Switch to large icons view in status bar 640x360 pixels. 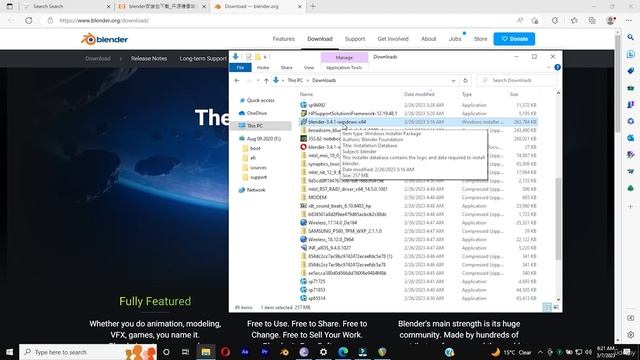pos(556,307)
